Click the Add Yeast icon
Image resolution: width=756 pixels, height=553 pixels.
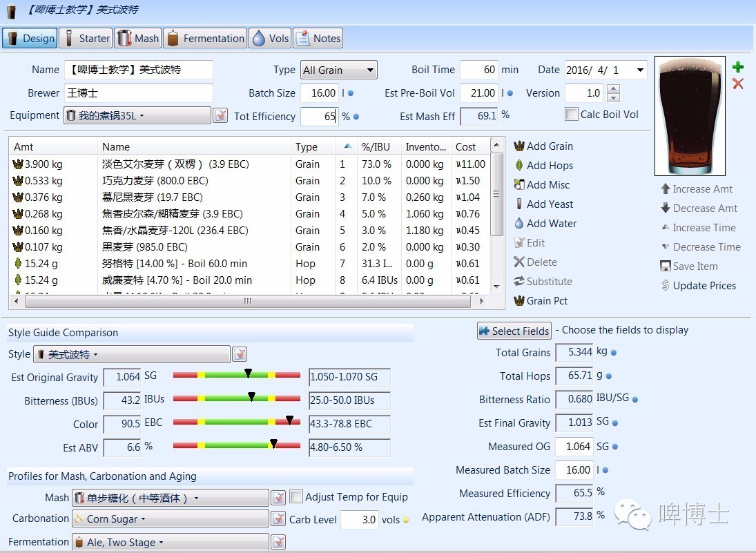point(519,204)
